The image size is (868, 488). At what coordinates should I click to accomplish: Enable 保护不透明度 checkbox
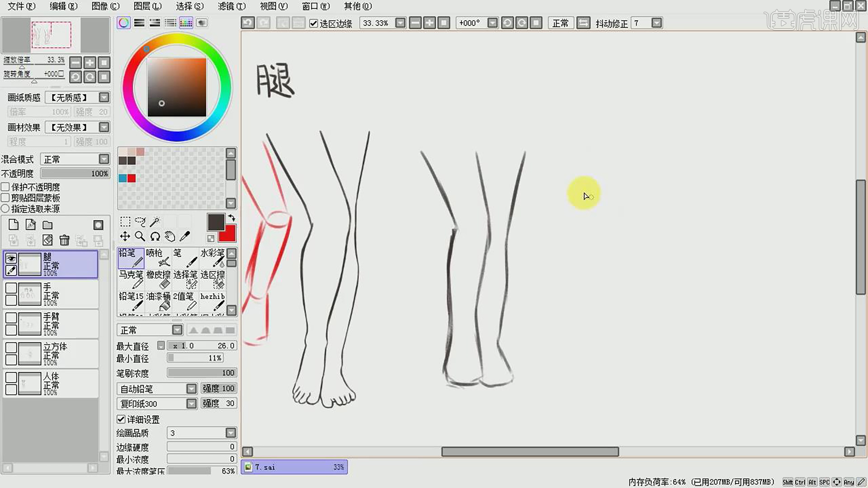click(x=5, y=187)
